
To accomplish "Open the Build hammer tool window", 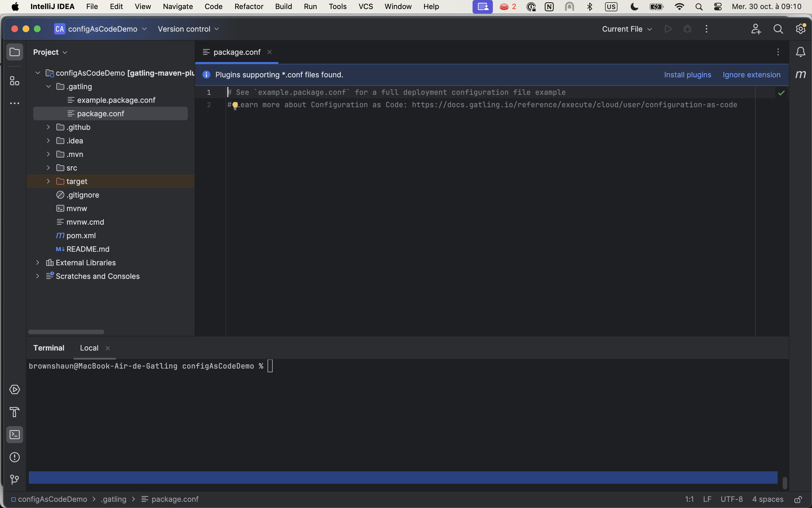I will 14,412.
